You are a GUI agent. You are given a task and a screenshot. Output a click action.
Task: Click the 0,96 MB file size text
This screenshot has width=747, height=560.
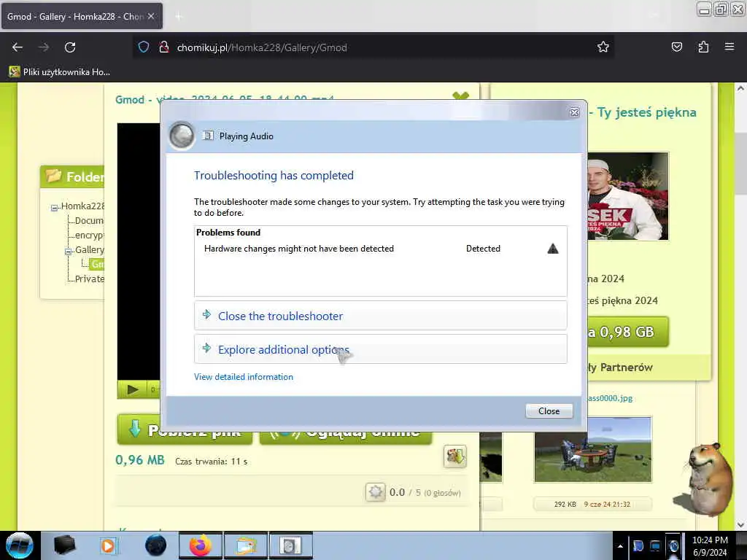click(139, 460)
